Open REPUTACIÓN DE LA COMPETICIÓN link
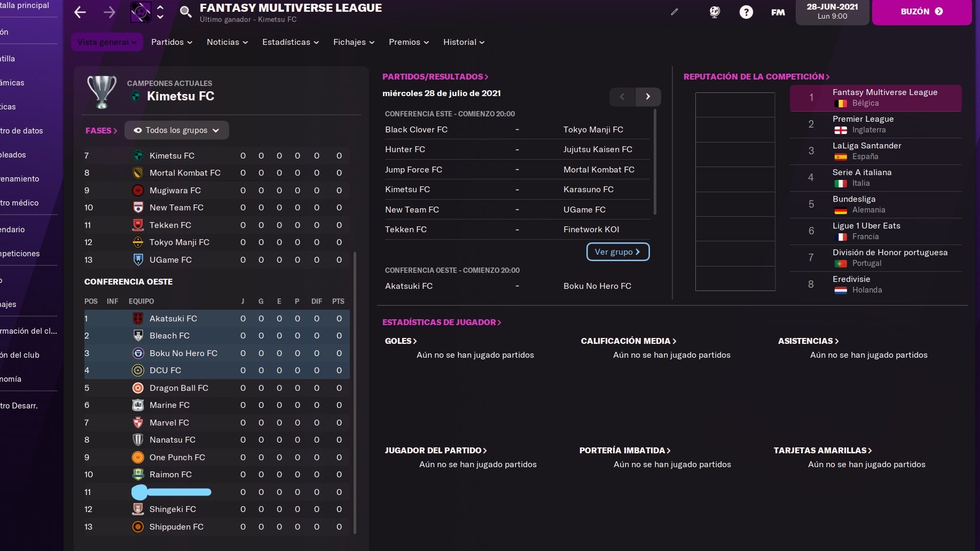The width and height of the screenshot is (980, 551). (757, 77)
